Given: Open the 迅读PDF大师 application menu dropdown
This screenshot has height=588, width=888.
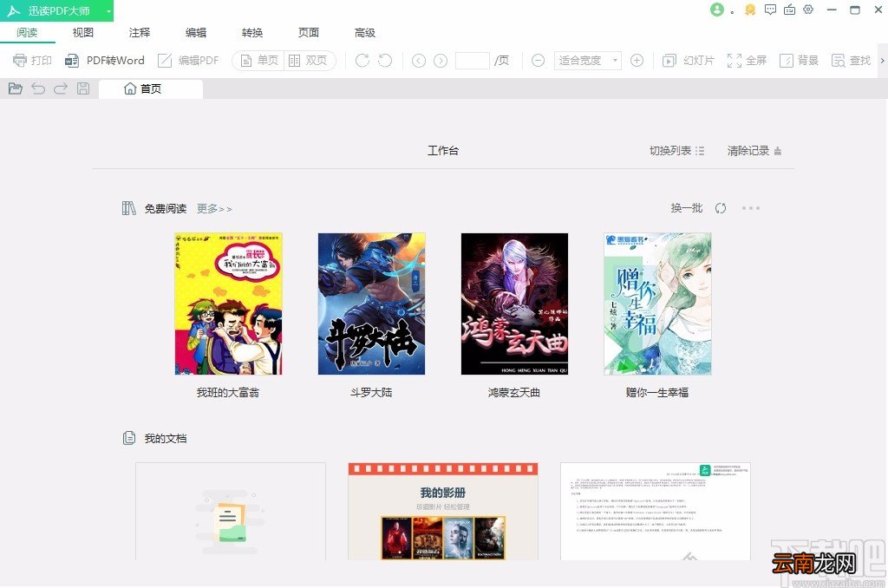Looking at the screenshot, I should coord(108,10).
